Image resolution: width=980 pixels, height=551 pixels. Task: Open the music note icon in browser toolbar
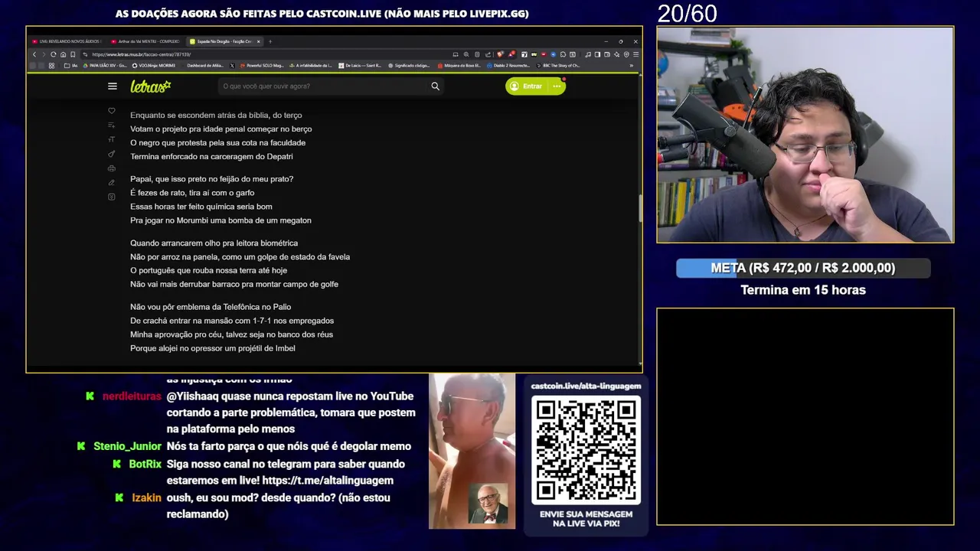588,54
